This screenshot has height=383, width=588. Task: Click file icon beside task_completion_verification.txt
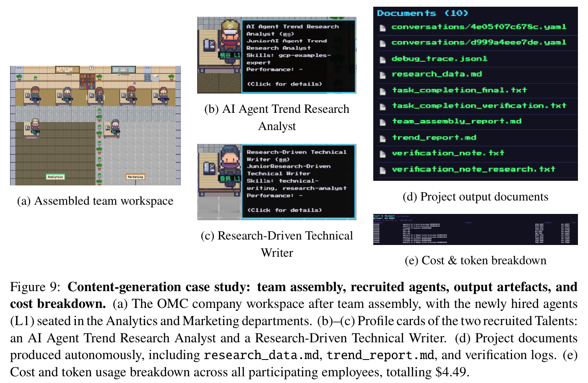point(382,107)
